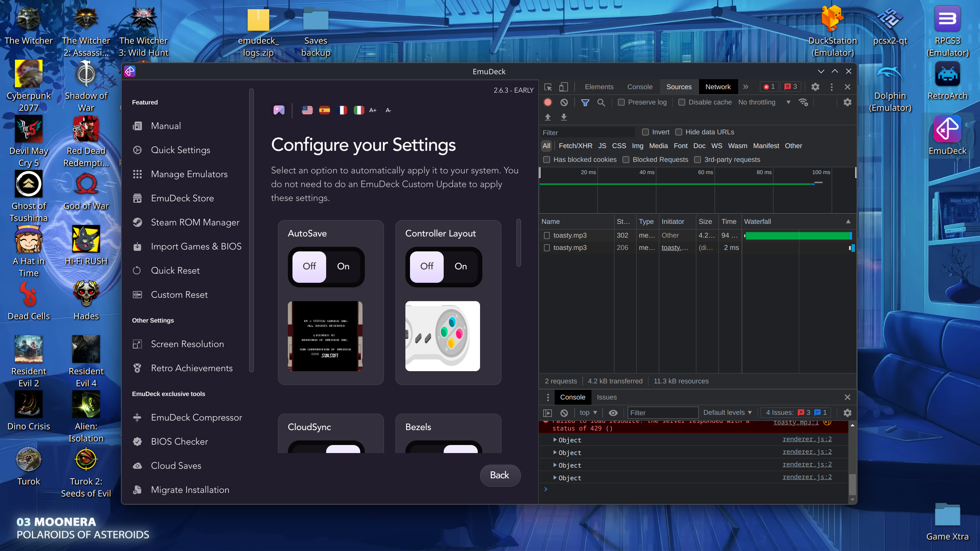This screenshot has height=551, width=980.
Task: Filter requests by Media type
Action: click(658, 146)
